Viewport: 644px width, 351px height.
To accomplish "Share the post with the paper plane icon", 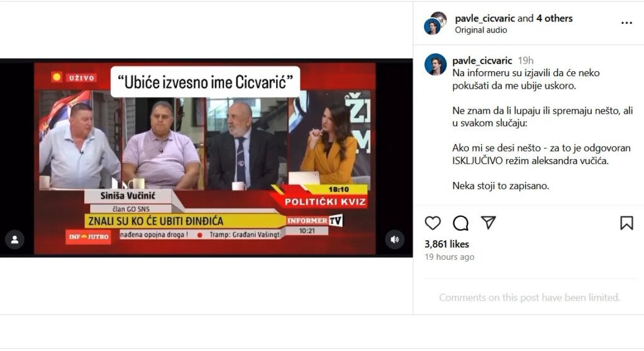I will [488, 223].
